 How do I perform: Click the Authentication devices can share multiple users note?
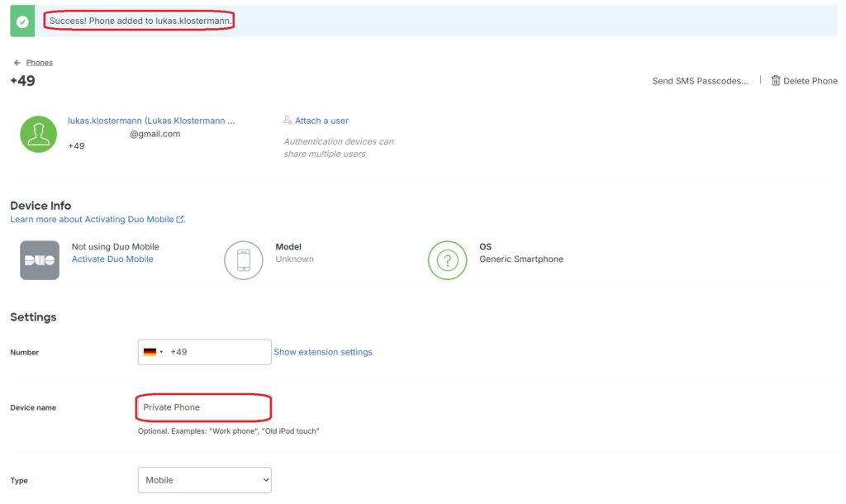[x=339, y=147]
